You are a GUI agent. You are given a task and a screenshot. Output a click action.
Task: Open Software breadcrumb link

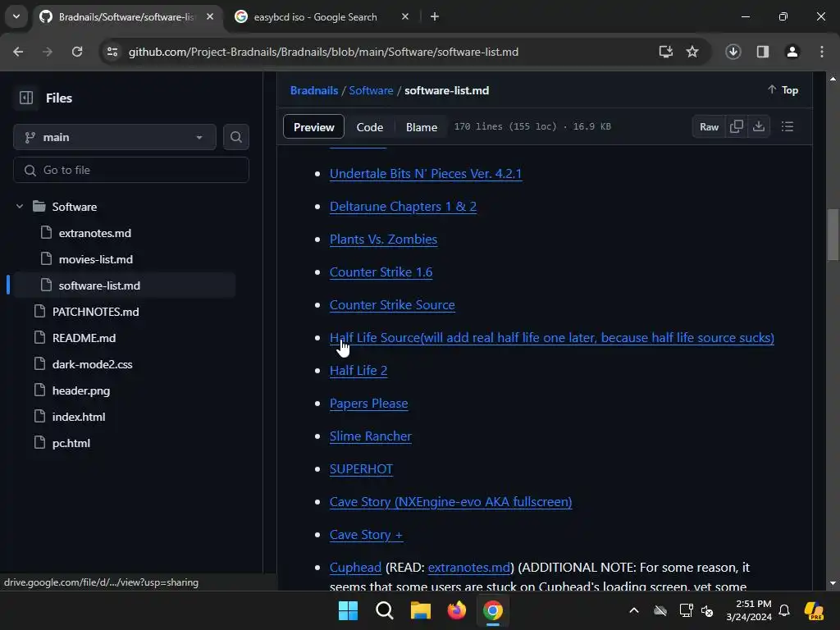371,90
